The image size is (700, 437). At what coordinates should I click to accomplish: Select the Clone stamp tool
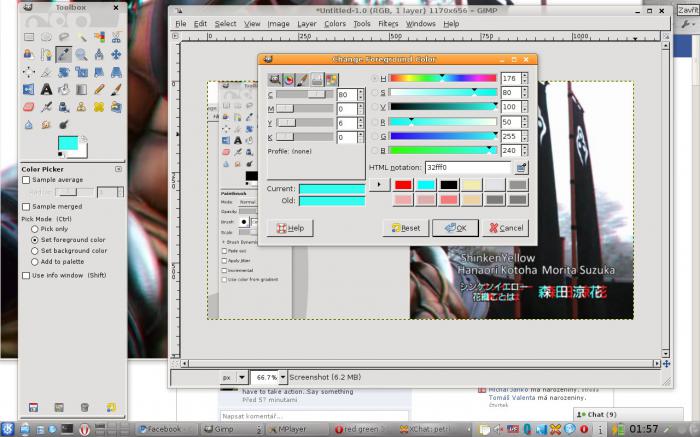pyautogui.click(x=81, y=107)
